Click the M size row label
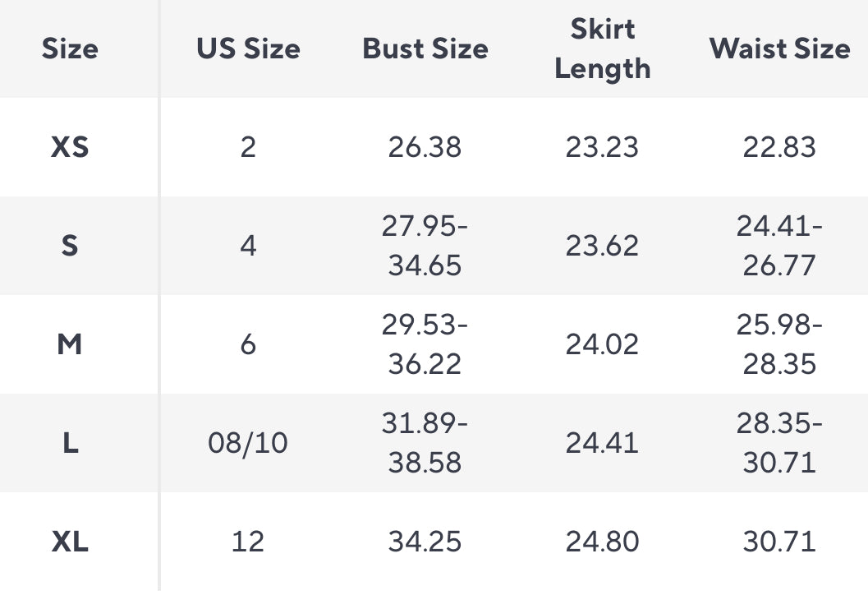This screenshot has width=868, height=595. pyautogui.click(x=70, y=344)
